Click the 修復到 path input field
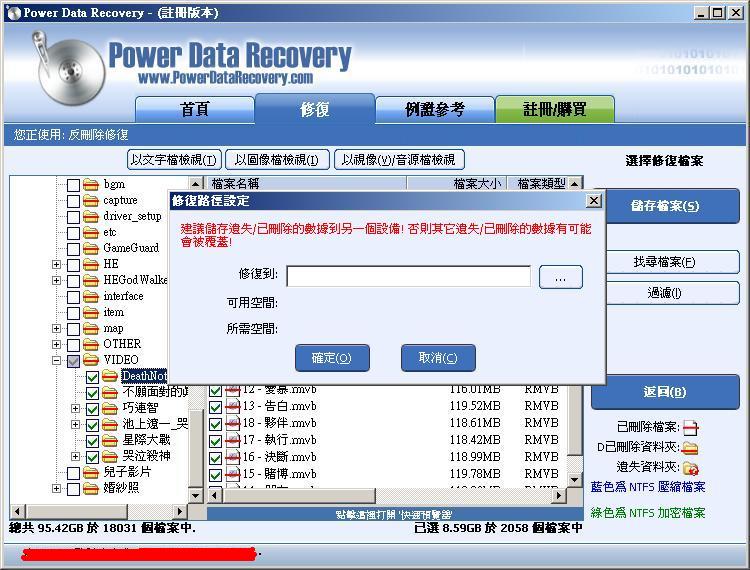Image resolution: width=750 pixels, height=570 pixels. coord(408,276)
